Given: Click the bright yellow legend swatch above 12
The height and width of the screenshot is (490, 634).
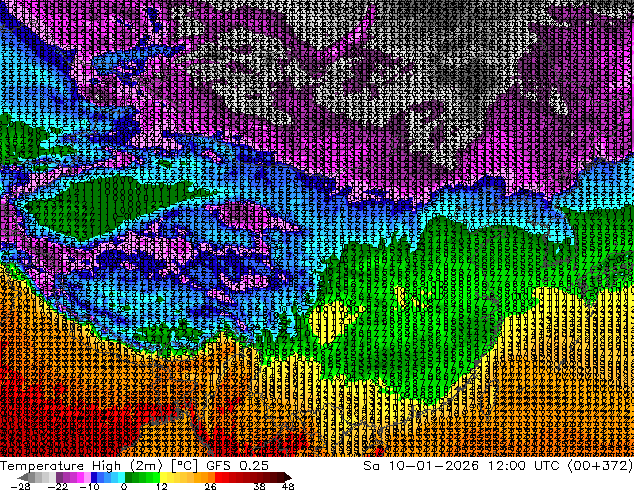Looking at the screenshot, I should 163,477.
